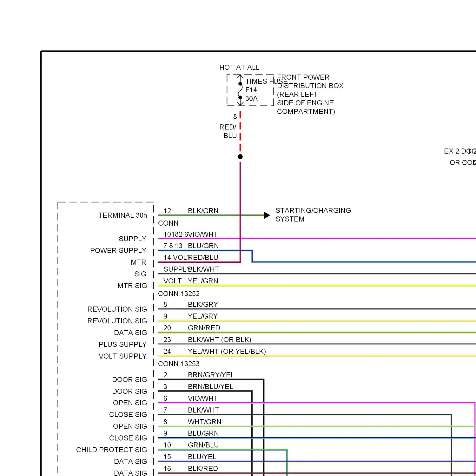Click the "F14" fuse label
This screenshot has height=476, width=476.
click(x=251, y=90)
